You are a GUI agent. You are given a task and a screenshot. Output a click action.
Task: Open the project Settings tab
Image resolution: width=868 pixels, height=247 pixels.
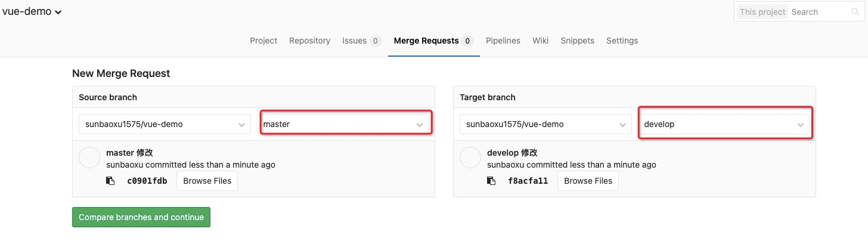622,41
